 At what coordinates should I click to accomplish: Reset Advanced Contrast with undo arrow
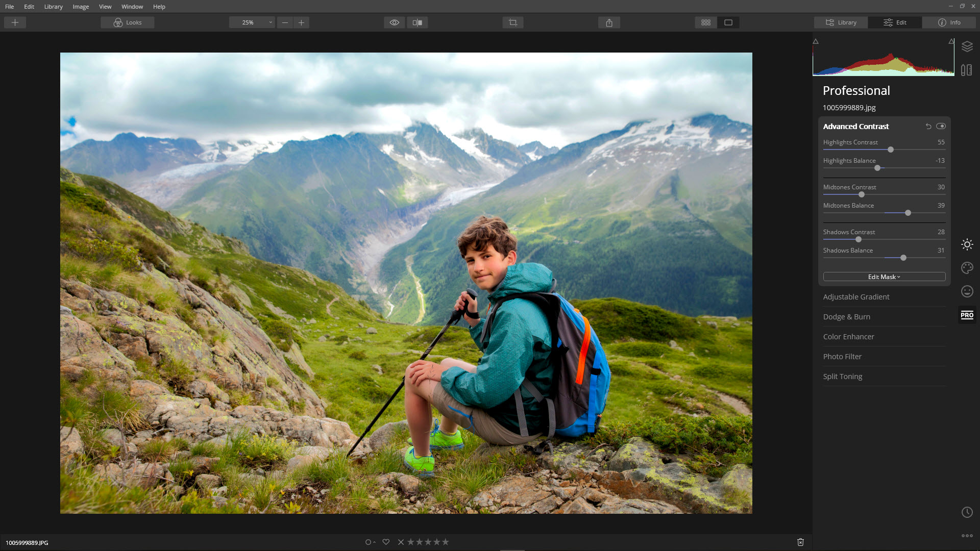(928, 126)
